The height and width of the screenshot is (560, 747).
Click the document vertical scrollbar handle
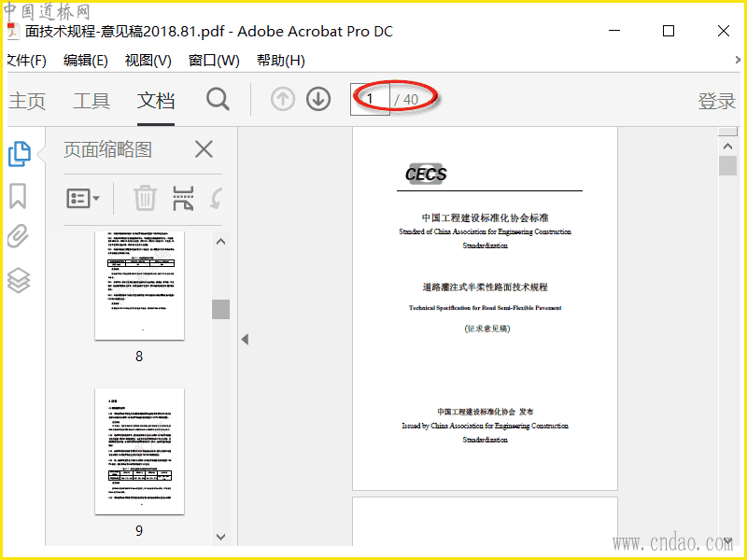click(x=727, y=166)
